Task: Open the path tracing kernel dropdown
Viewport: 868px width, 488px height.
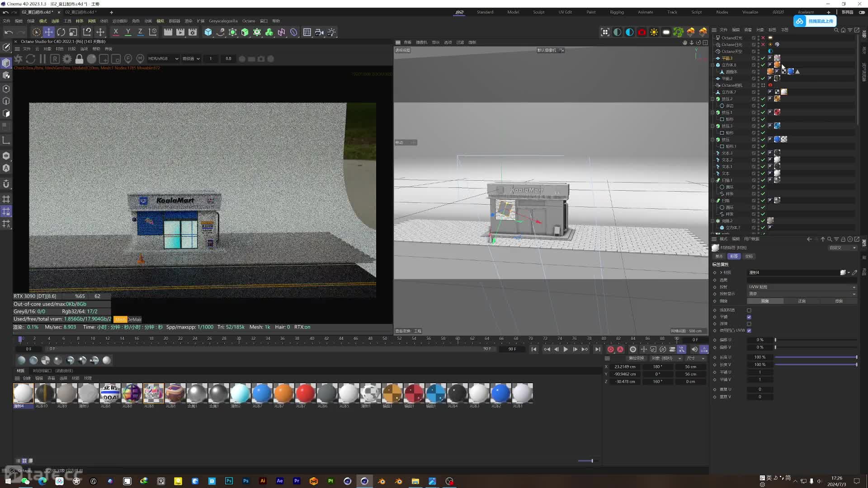Action: [191, 59]
